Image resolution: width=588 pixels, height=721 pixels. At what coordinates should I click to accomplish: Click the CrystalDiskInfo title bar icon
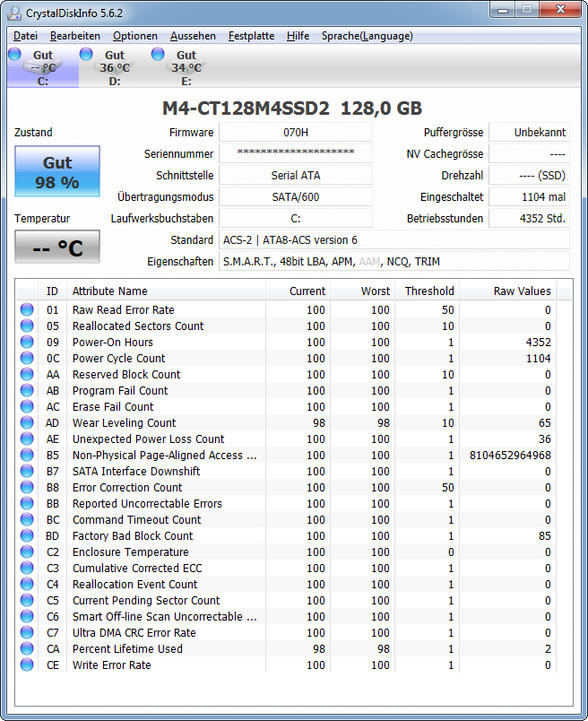tap(14, 13)
